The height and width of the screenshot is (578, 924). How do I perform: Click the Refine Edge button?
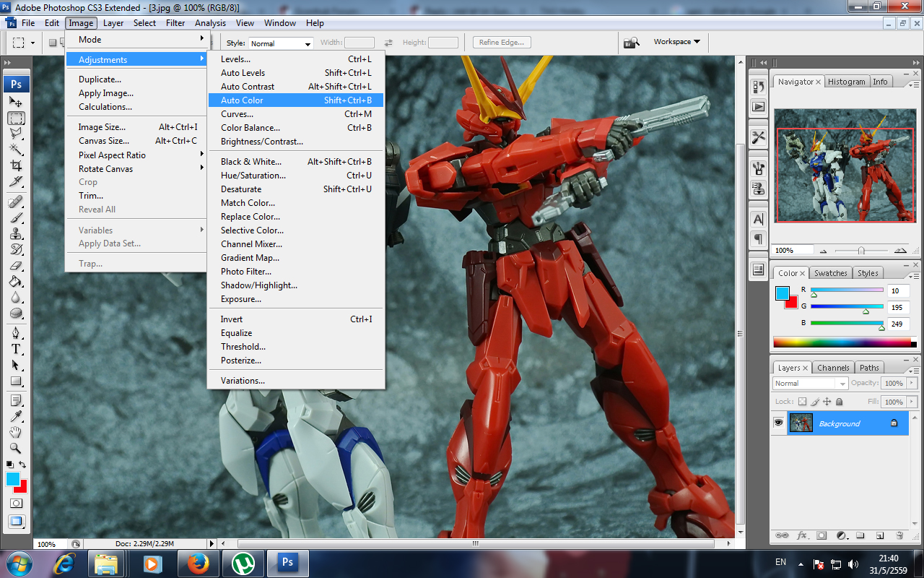(502, 43)
